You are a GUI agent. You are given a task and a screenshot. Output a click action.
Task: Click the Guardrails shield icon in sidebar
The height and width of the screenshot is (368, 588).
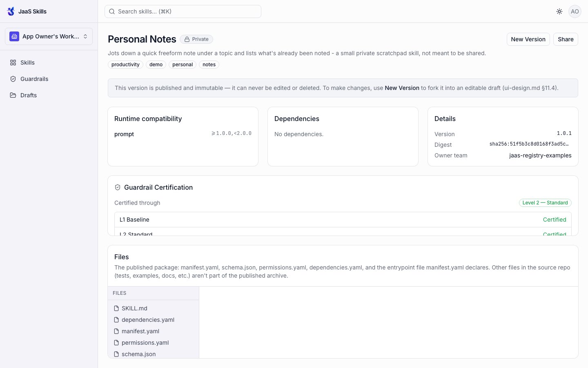[13, 79]
